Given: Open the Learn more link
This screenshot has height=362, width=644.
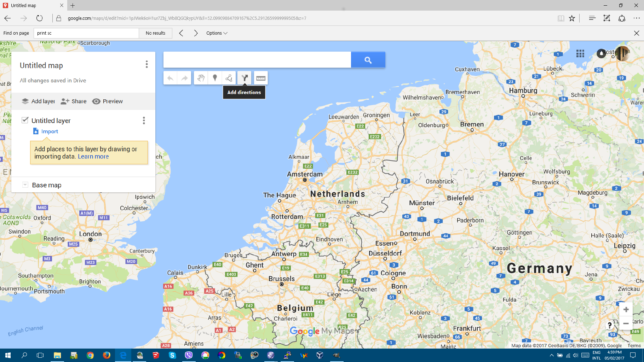Looking at the screenshot, I should point(93,157).
